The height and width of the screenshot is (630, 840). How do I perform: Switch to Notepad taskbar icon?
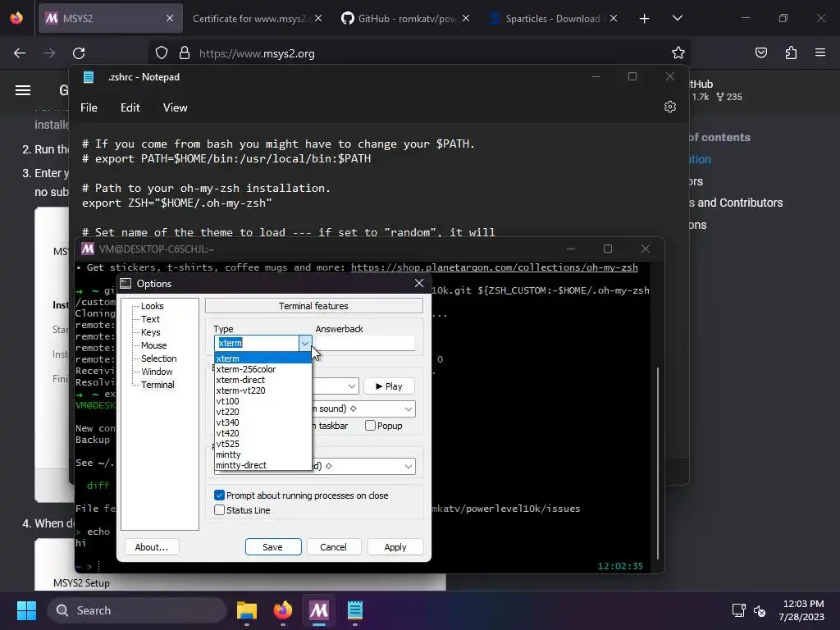355,610
